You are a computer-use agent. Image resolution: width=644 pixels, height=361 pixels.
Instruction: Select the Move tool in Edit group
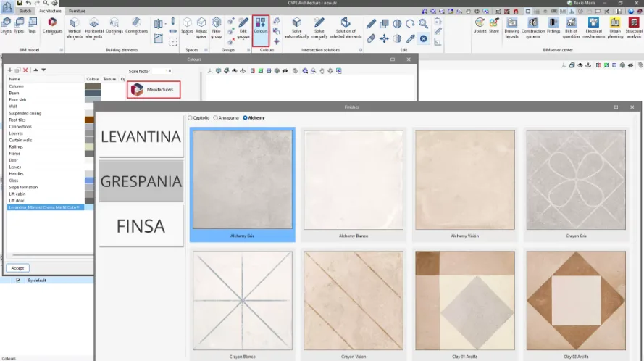(384, 38)
